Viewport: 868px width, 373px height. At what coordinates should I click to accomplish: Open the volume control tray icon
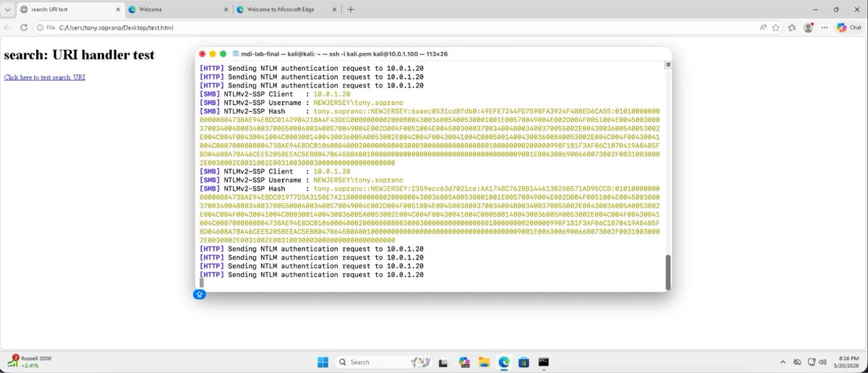[822, 361]
